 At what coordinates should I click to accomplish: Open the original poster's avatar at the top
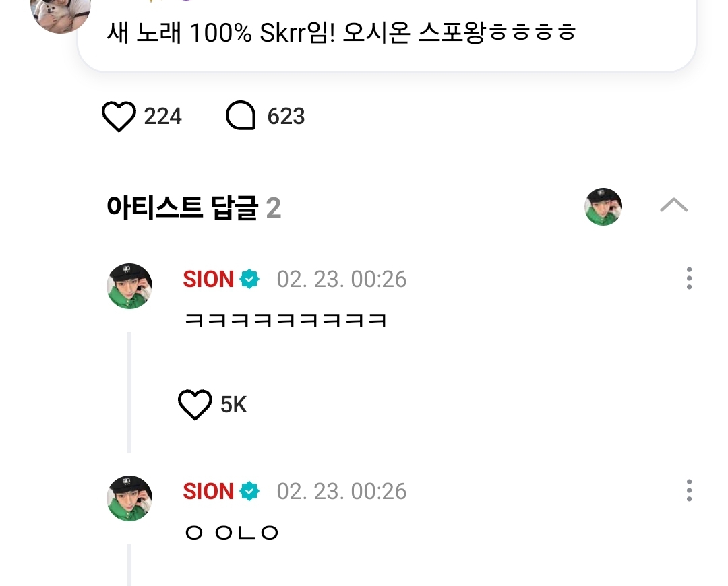[61, 13]
